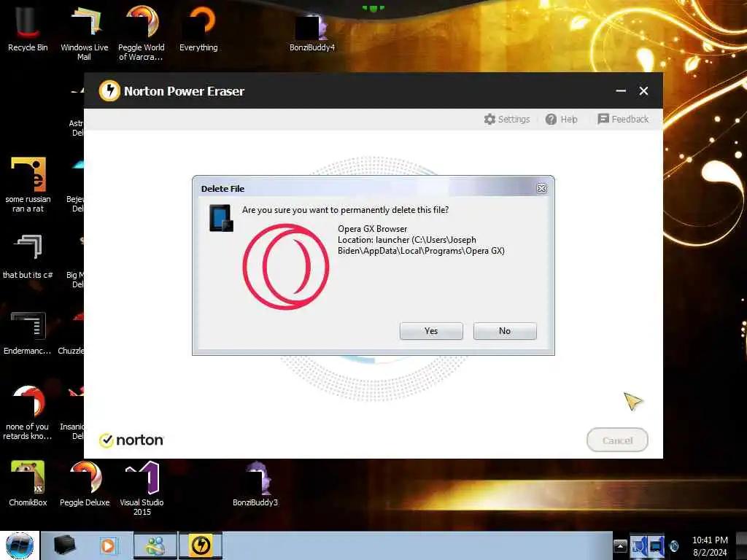Open the taskbar clock showing 10:41 PM
Screen dimensions: 747x560
click(710, 546)
